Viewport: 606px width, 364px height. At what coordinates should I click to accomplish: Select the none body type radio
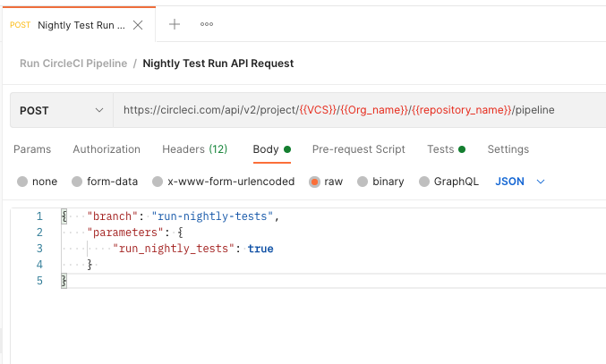pos(22,182)
